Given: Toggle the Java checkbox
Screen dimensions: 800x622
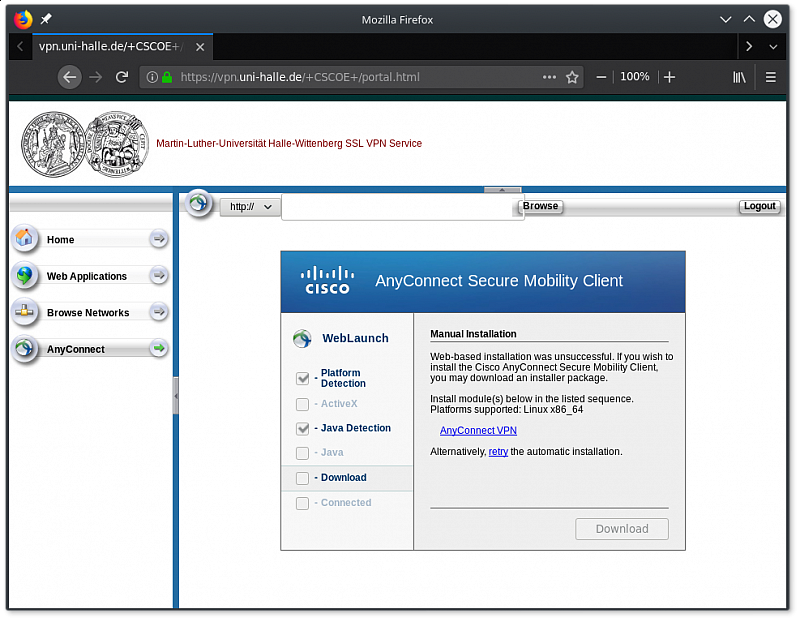Looking at the screenshot, I should pyautogui.click(x=303, y=453).
